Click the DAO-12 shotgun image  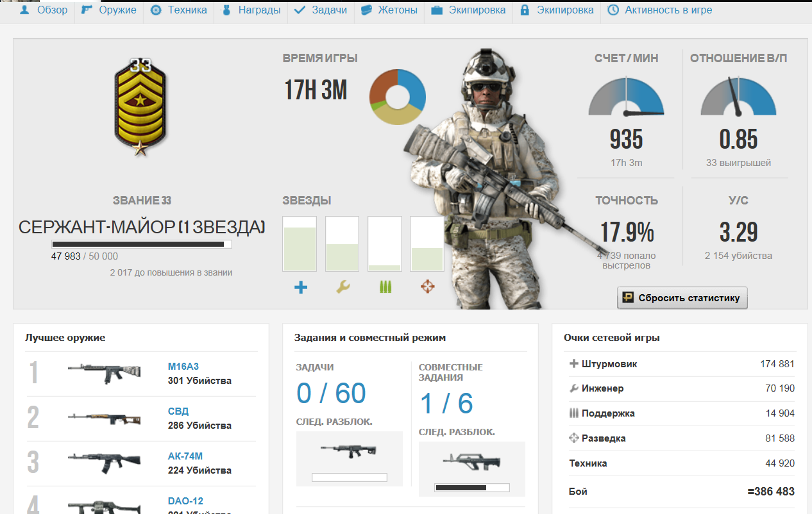(103, 506)
